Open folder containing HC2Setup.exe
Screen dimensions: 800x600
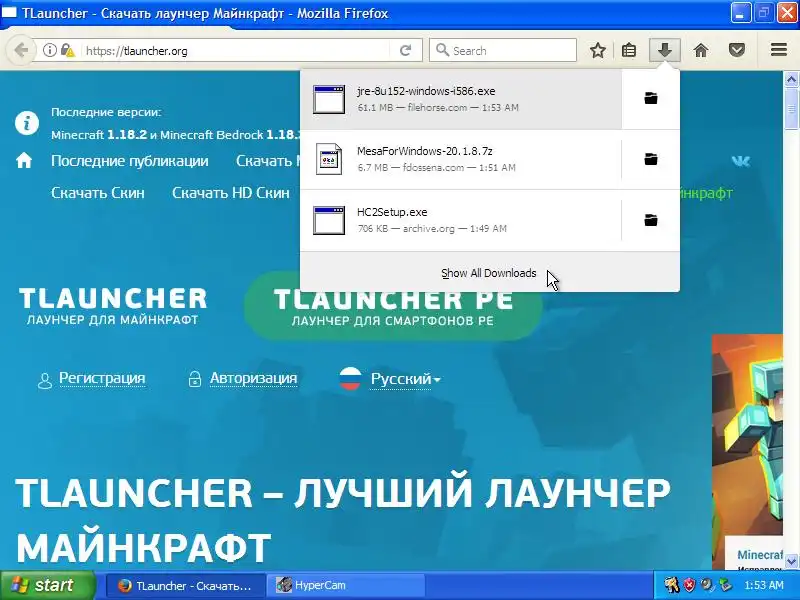point(651,220)
